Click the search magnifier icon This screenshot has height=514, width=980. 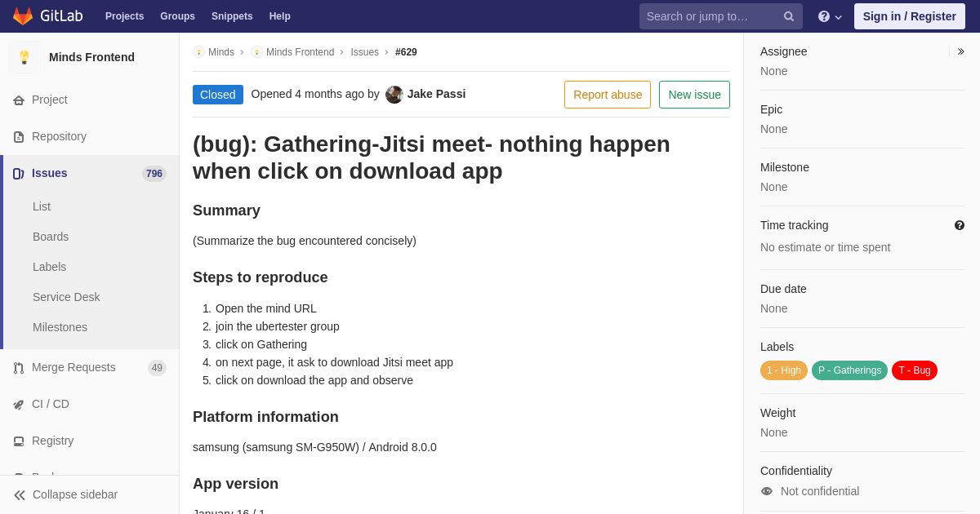pyautogui.click(x=789, y=16)
